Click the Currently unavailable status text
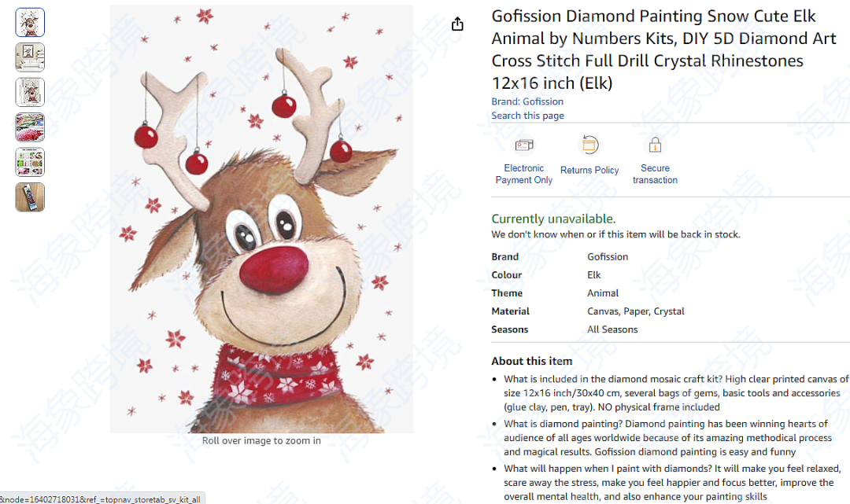This screenshot has width=850, height=504. tap(553, 219)
